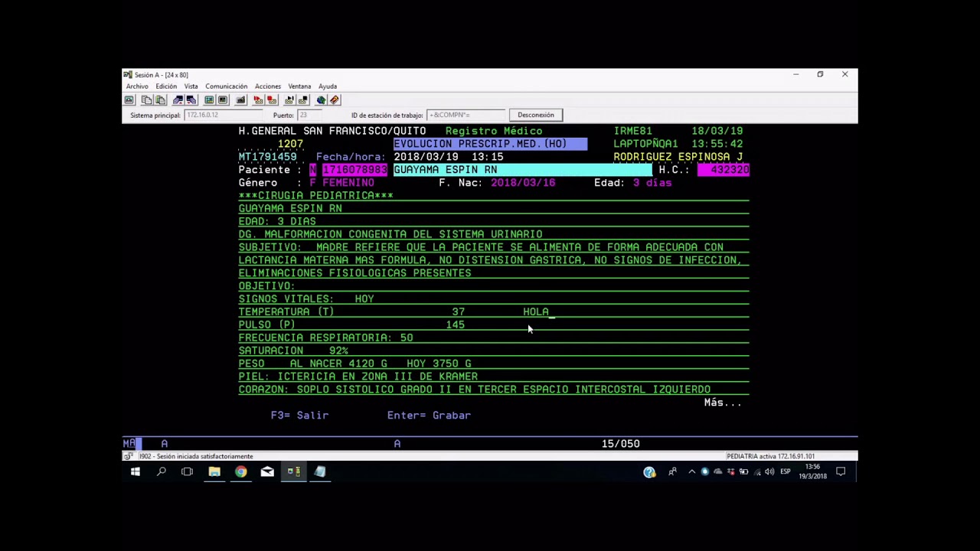
Task: Click the Play macro toolbar icon
Action: click(289, 100)
